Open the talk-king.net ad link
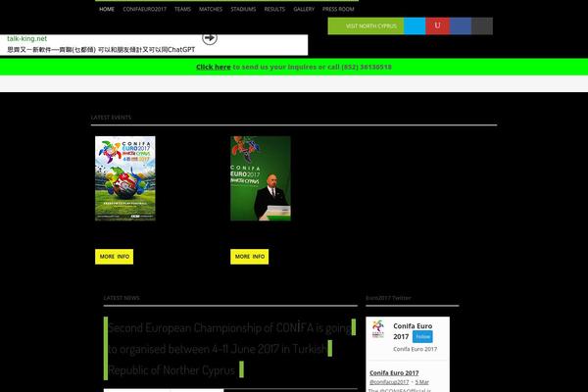This screenshot has height=392, width=588. coord(27,38)
